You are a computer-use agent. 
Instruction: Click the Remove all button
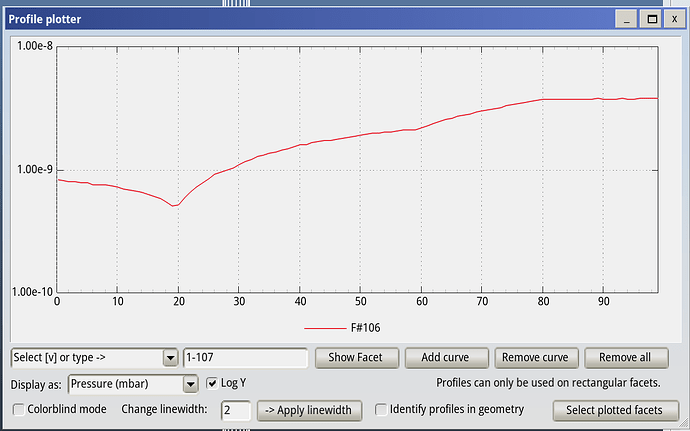(x=625, y=357)
